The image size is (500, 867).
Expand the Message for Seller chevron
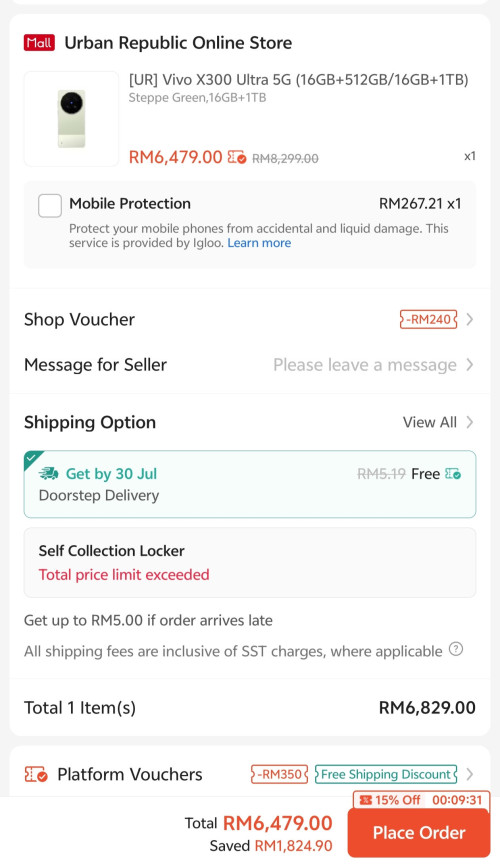470,365
